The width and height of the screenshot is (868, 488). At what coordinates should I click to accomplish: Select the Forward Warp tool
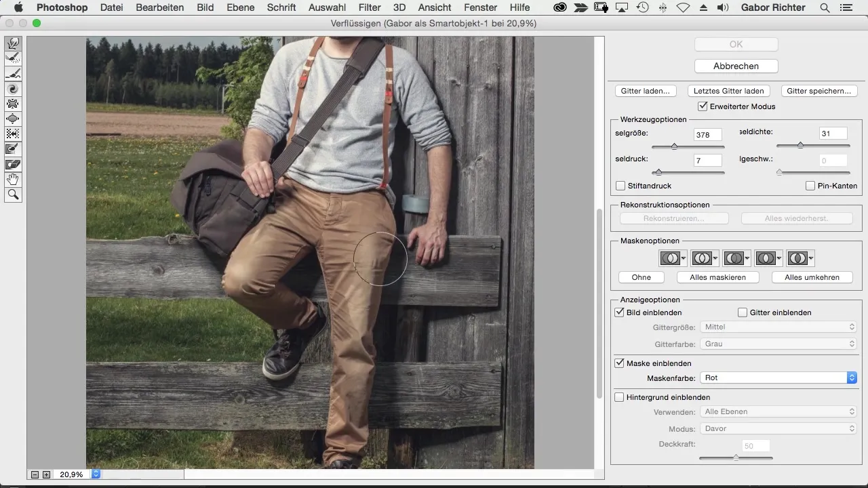coord(13,43)
